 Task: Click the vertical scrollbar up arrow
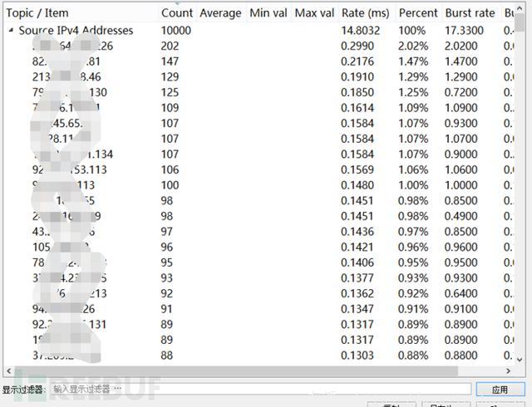point(520,8)
